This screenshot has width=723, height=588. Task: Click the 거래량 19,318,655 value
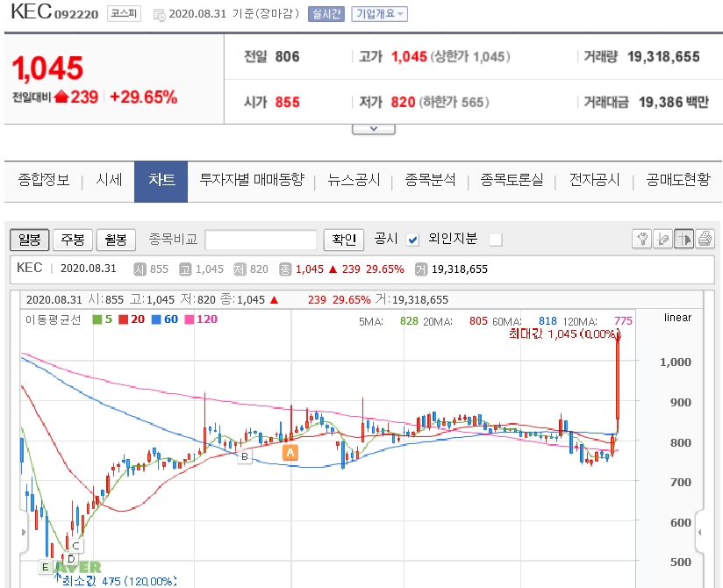click(663, 57)
